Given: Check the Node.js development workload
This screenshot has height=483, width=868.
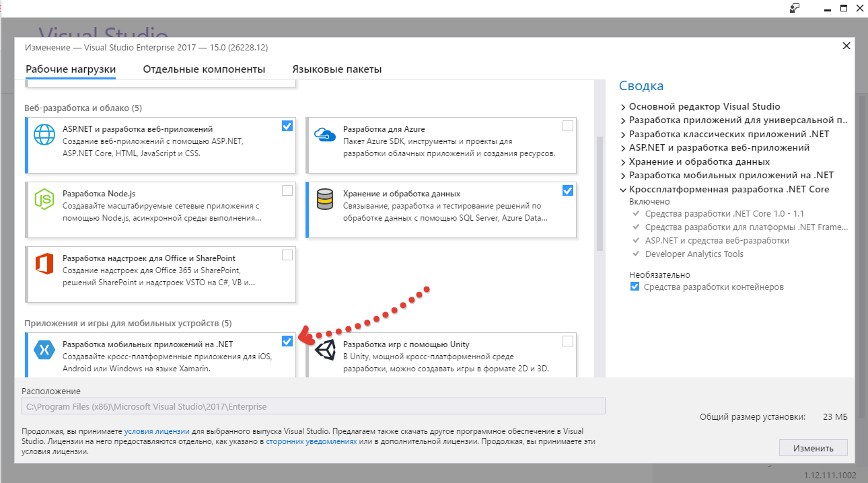Looking at the screenshot, I should click(287, 190).
